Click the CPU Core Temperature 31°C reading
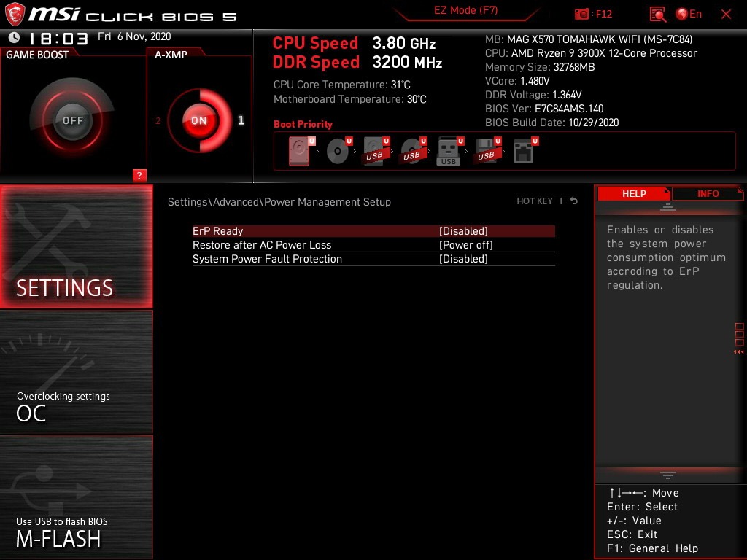The width and height of the screenshot is (747, 560). coord(342,85)
